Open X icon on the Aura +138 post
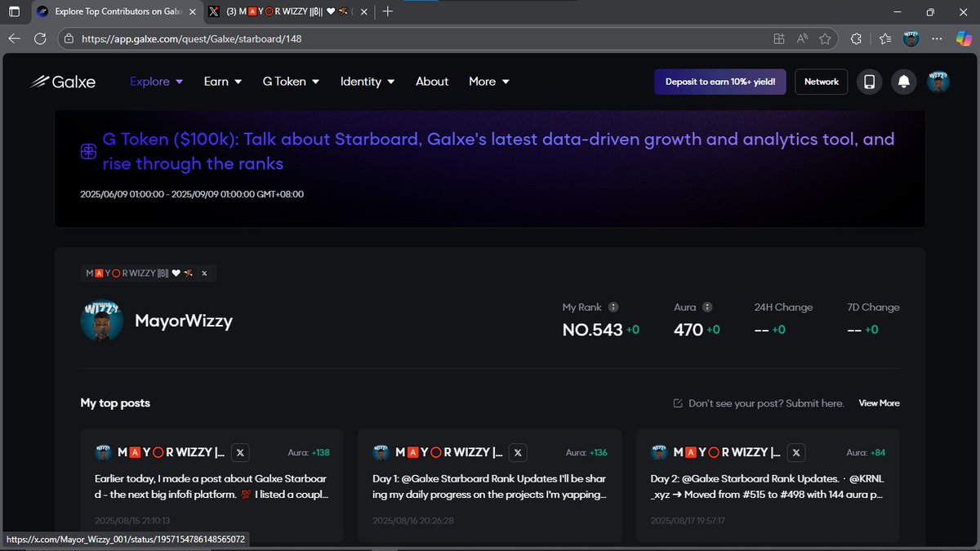Image resolution: width=980 pixels, height=551 pixels. point(240,452)
